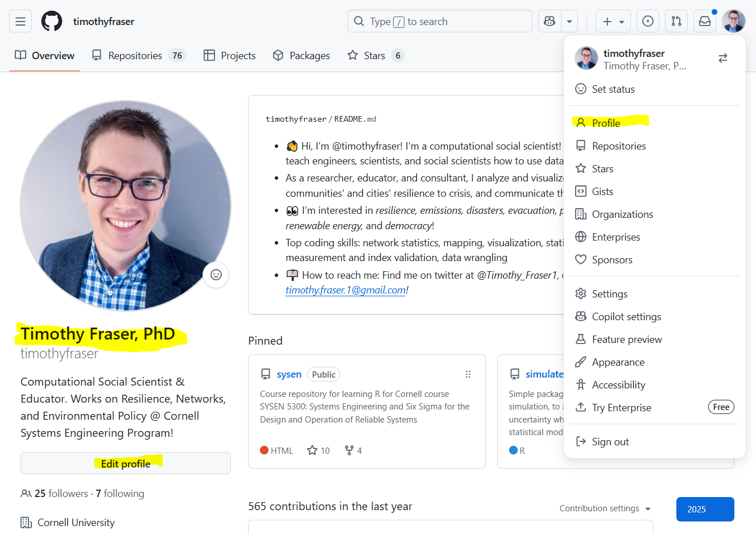
Task: Select Repositories in the user menu
Action: coord(655,146)
